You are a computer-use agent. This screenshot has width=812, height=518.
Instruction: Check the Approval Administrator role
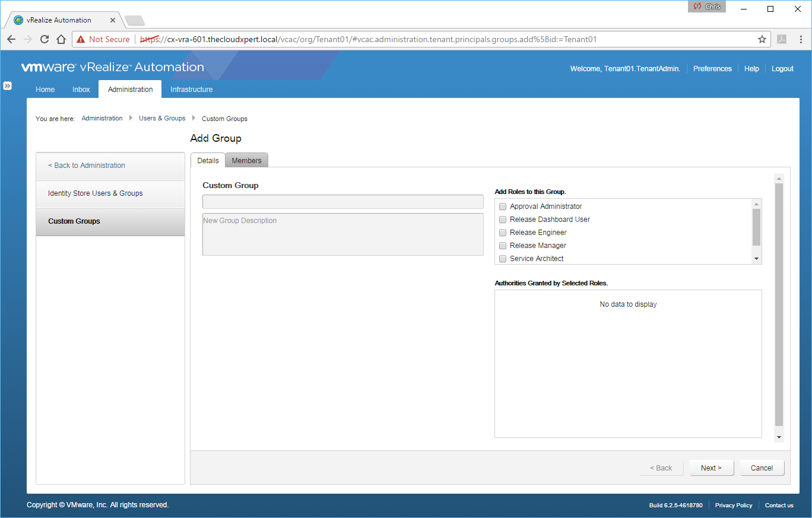(503, 206)
